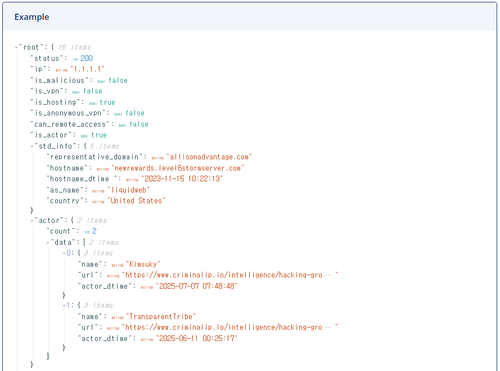Click the "representative_domain" key
Image resolution: width=500 pixels, height=371 pixels.
point(96,157)
